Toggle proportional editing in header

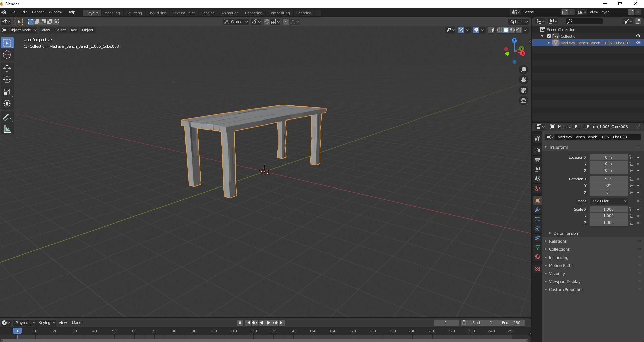point(286,22)
